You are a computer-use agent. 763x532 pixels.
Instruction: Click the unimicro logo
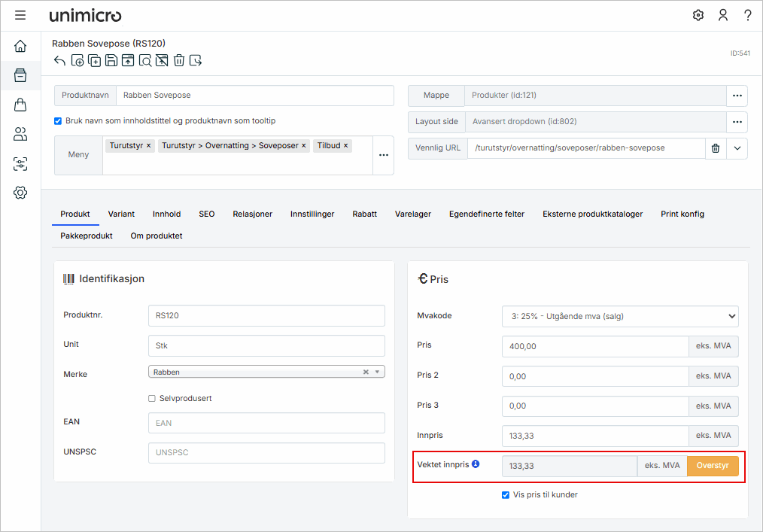pyautogui.click(x=85, y=16)
